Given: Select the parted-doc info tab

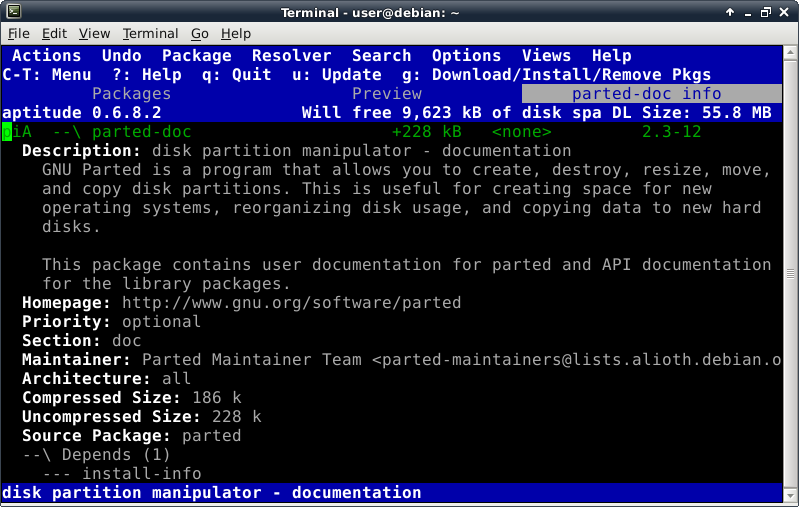Looking at the screenshot, I should tap(646, 94).
